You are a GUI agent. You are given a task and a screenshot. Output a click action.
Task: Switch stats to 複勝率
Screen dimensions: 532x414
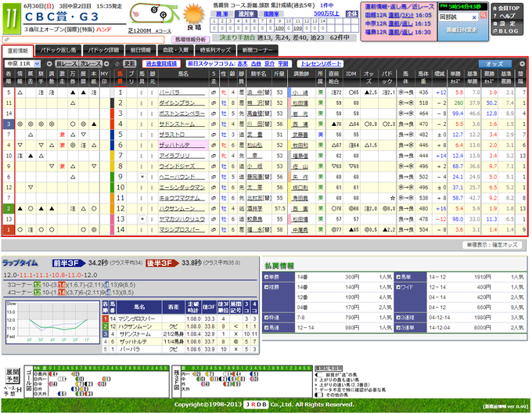pos(271,13)
